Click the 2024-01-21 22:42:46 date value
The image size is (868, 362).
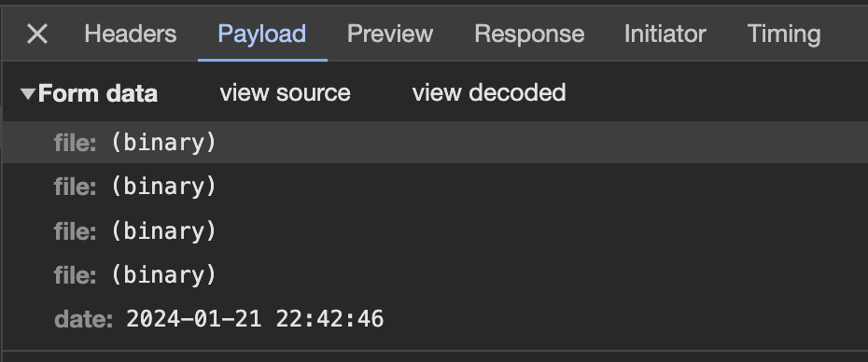point(255,319)
